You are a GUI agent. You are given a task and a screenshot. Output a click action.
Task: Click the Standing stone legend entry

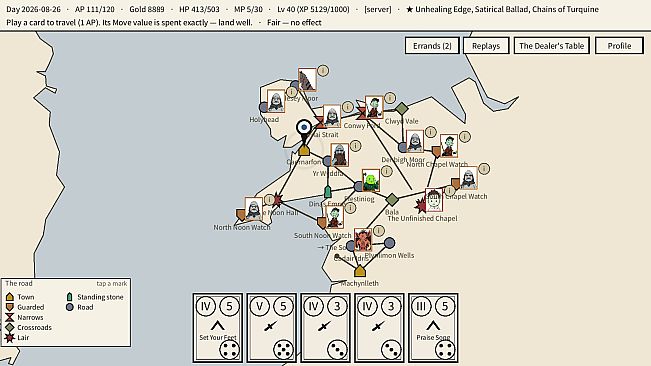pyautogui.click(x=95, y=297)
